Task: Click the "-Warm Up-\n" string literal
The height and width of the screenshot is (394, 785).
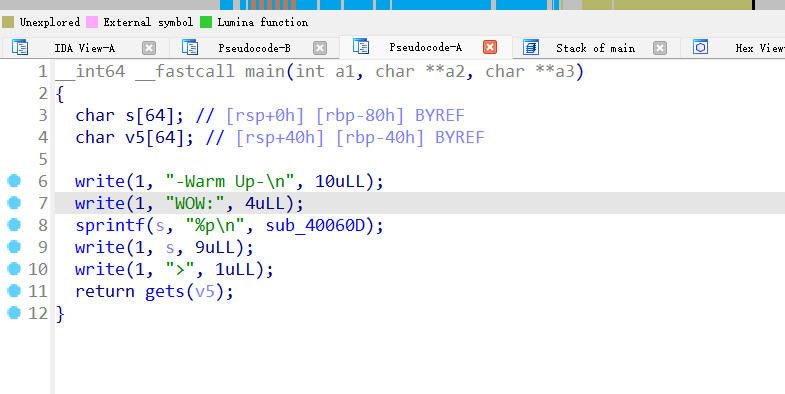Action: pos(230,181)
